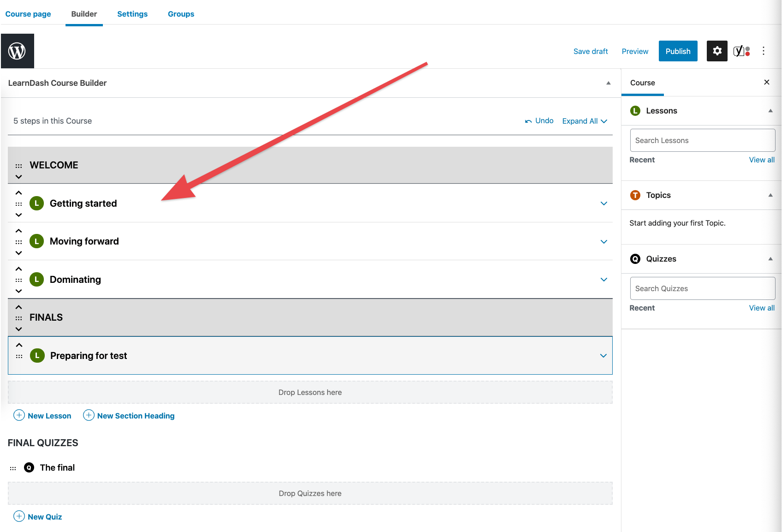Expand the Moving forward lesson

pos(603,242)
